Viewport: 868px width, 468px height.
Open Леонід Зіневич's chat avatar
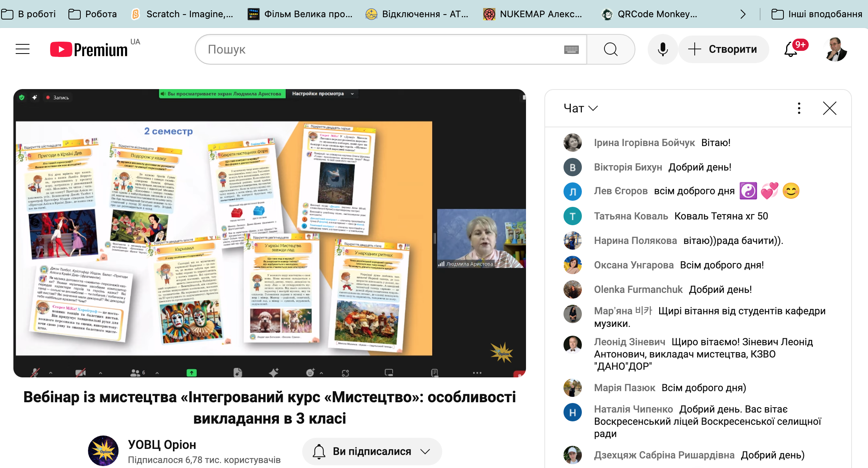pos(573,345)
